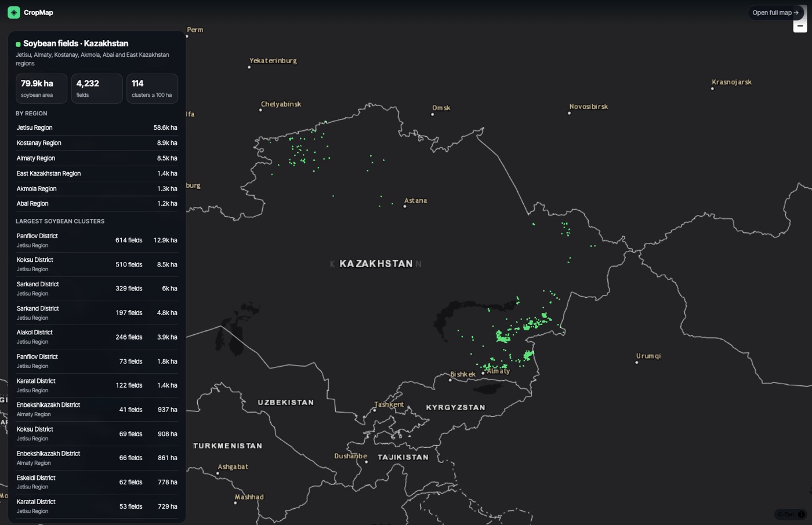Viewport: 812px width, 525px height.
Task: Click the KYRGYZSTAN country label on map
Action: tap(455, 407)
